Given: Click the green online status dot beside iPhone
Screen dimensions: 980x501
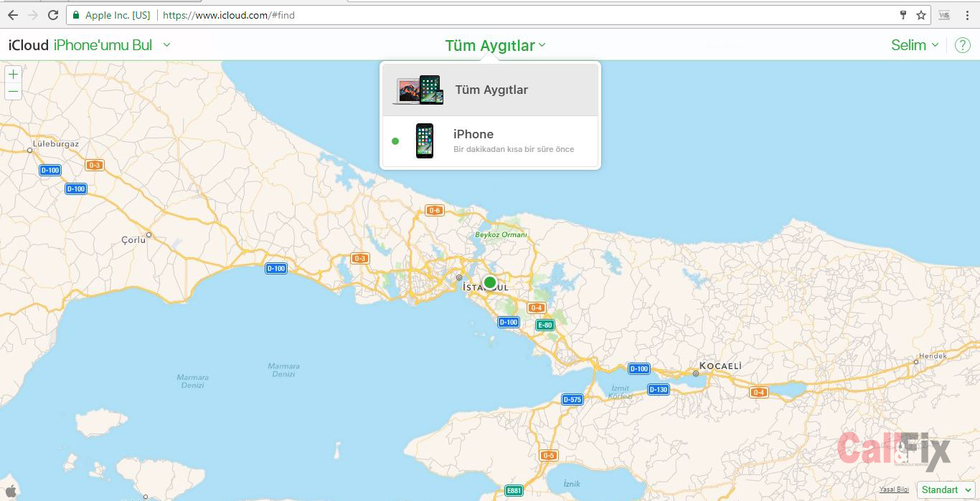Looking at the screenshot, I should coord(395,141).
